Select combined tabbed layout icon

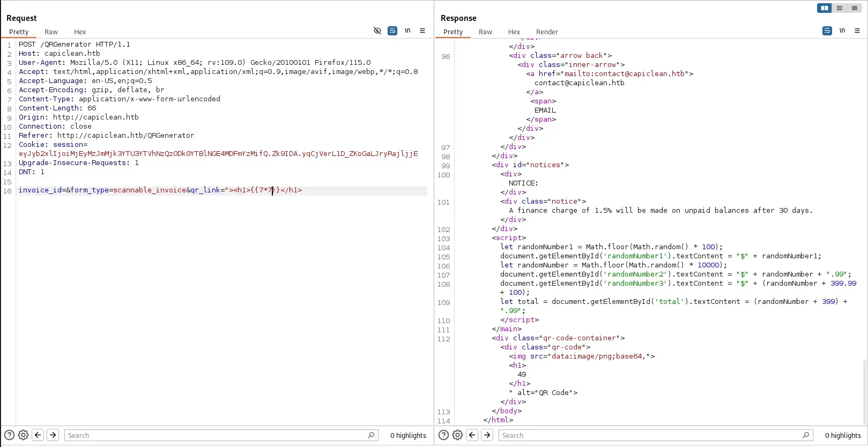[854, 8]
